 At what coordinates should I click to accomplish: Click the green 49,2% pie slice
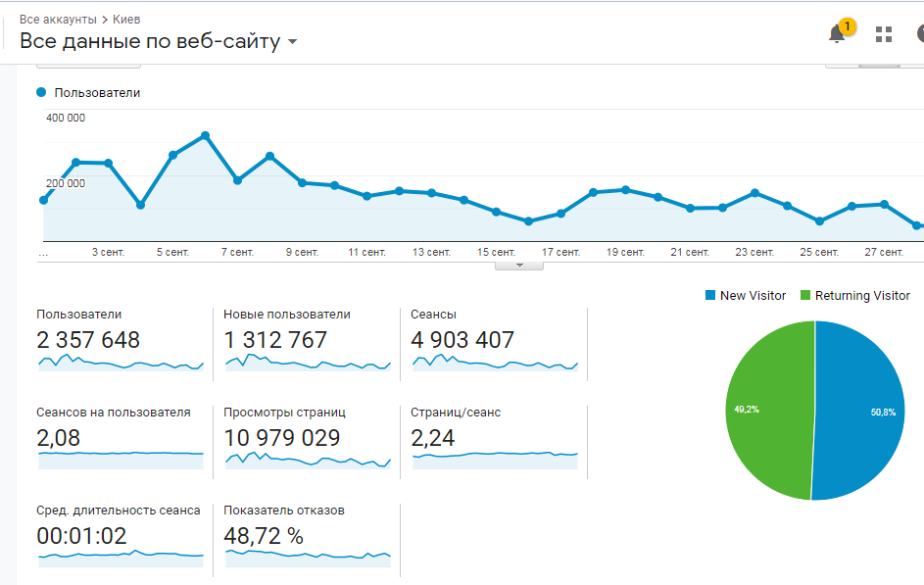click(x=769, y=411)
